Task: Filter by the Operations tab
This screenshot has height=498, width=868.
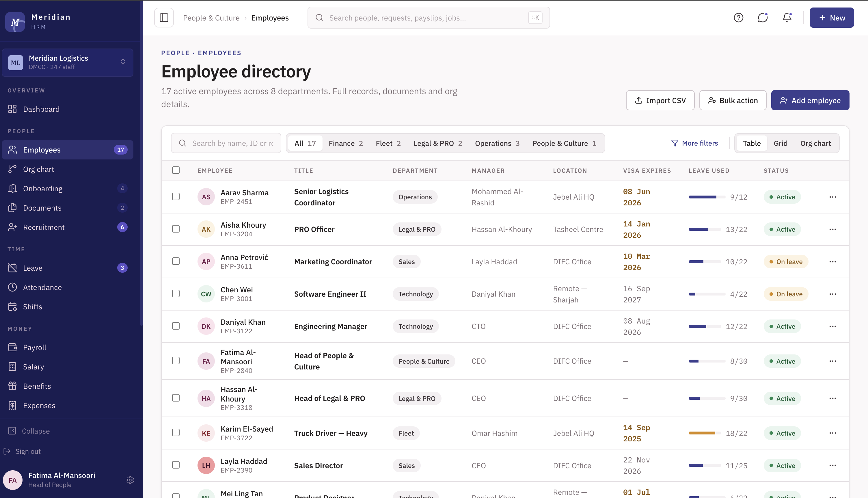Action: pyautogui.click(x=497, y=143)
